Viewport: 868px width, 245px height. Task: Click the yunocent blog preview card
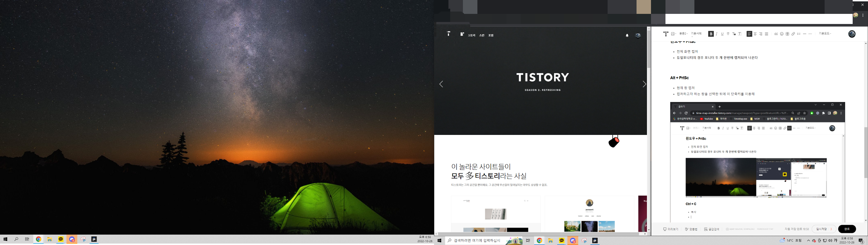[x=589, y=214]
